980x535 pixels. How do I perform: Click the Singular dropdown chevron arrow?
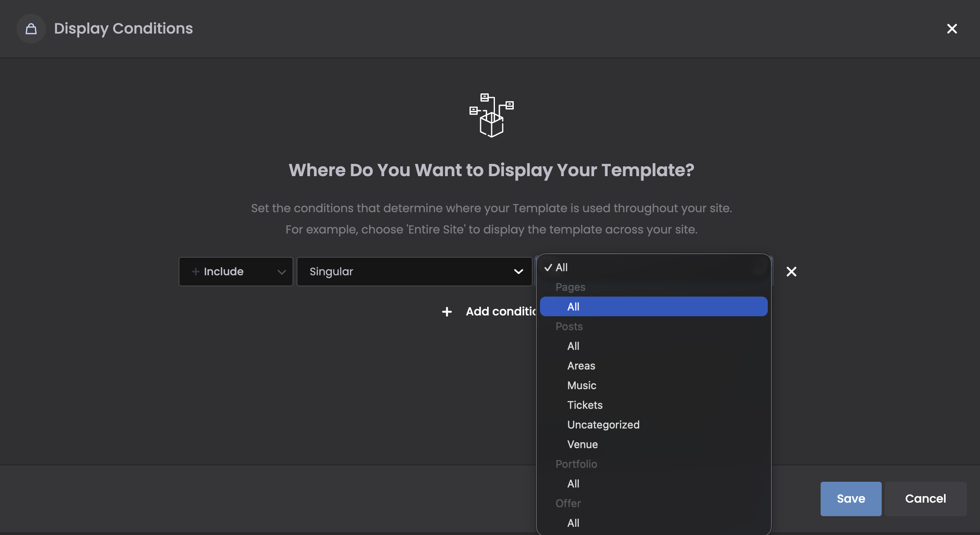click(x=518, y=272)
